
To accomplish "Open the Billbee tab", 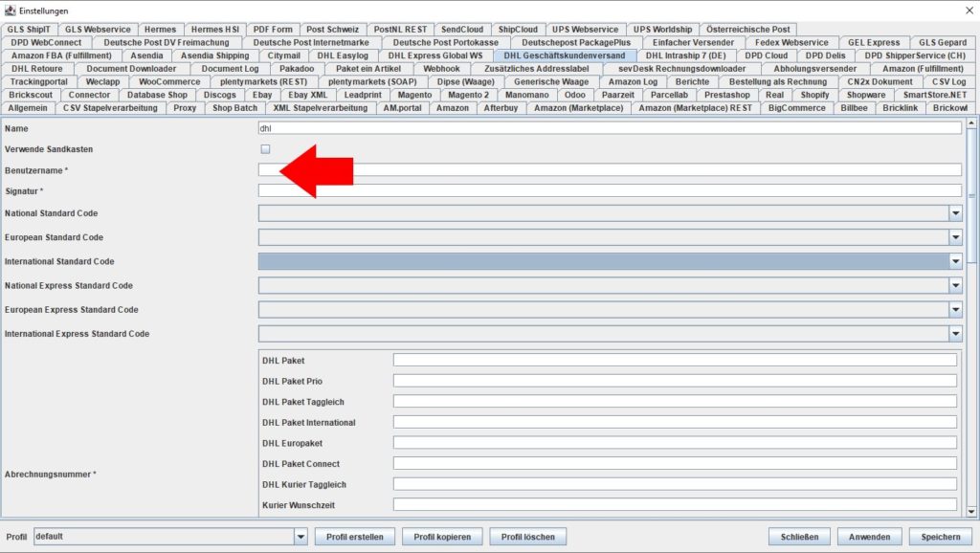I will point(854,108).
